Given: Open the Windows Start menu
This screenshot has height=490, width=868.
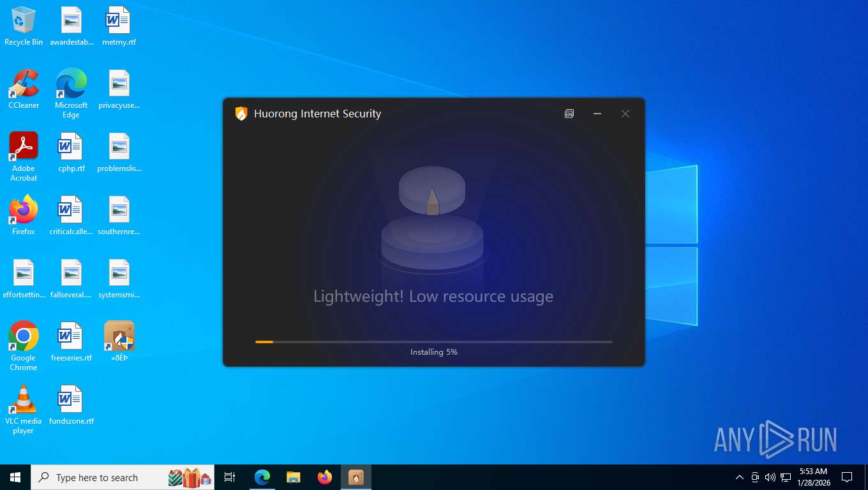Looking at the screenshot, I should [15, 477].
